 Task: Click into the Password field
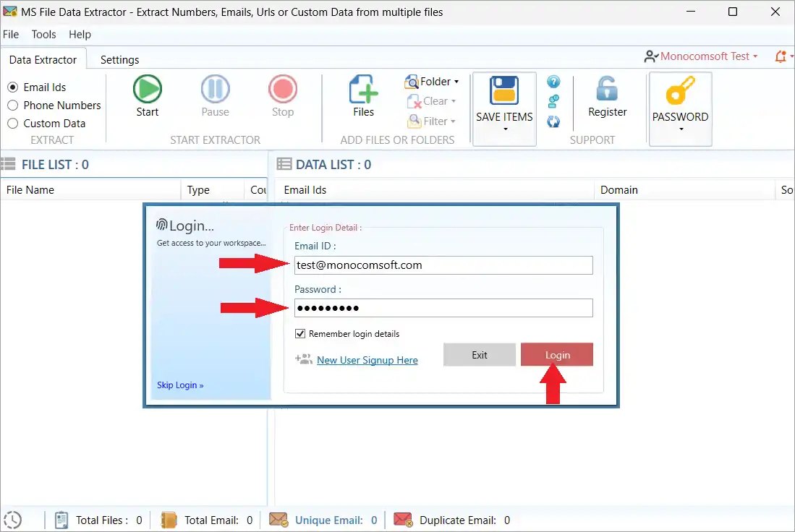click(x=443, y=307)
